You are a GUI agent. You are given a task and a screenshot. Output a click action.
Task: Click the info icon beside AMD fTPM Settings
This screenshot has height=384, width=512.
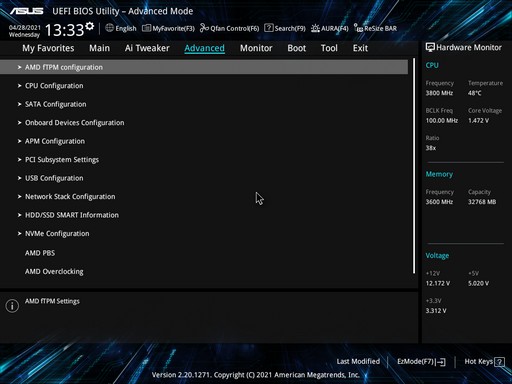point(12,306)
